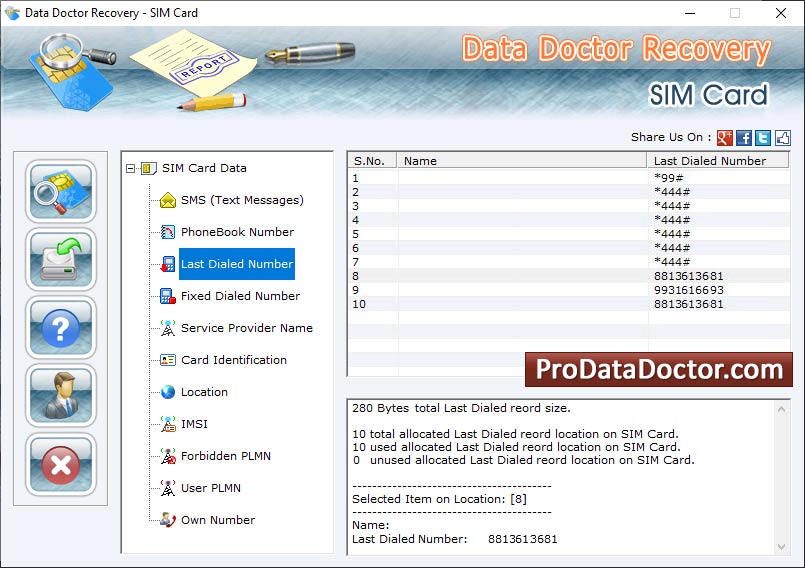Click the save recovered data drive button
This screenshot has height=568, width=805.
pyautogui.click(x=61, y=259)
